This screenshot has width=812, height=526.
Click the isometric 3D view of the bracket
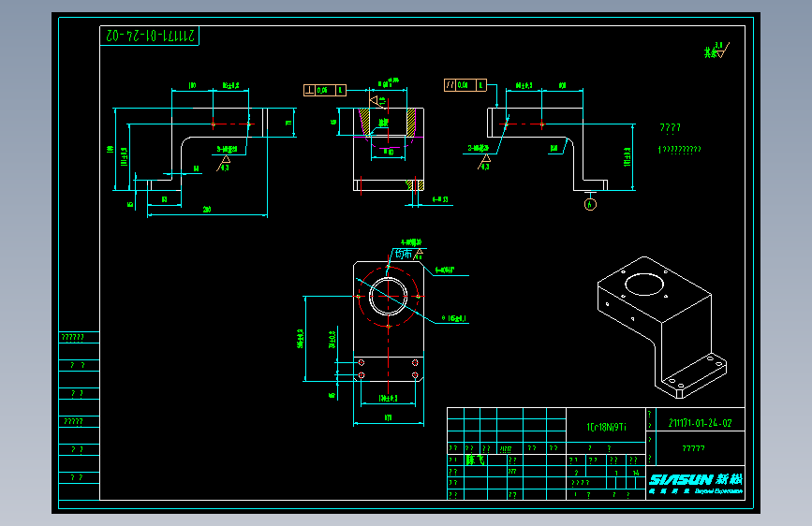coord(662,328)
